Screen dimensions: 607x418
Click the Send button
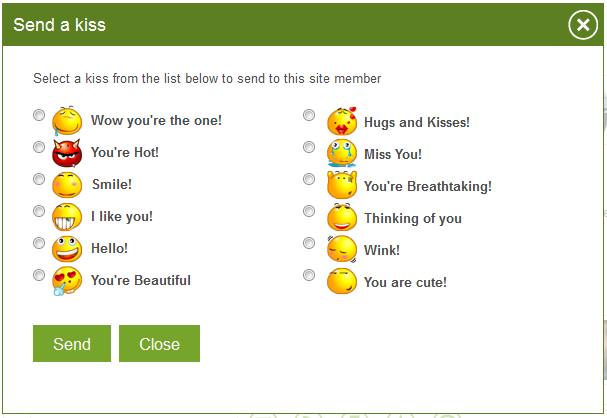[72, 344]
